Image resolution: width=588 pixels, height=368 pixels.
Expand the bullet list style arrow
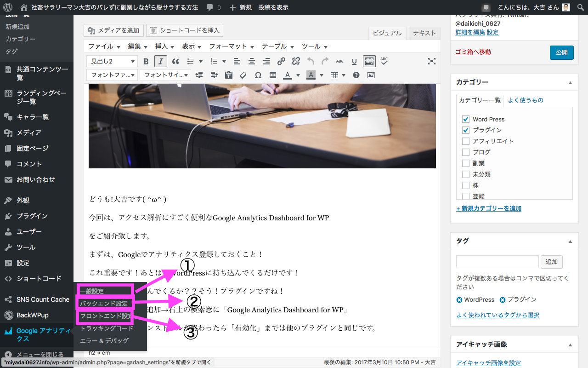coord(201,61)
